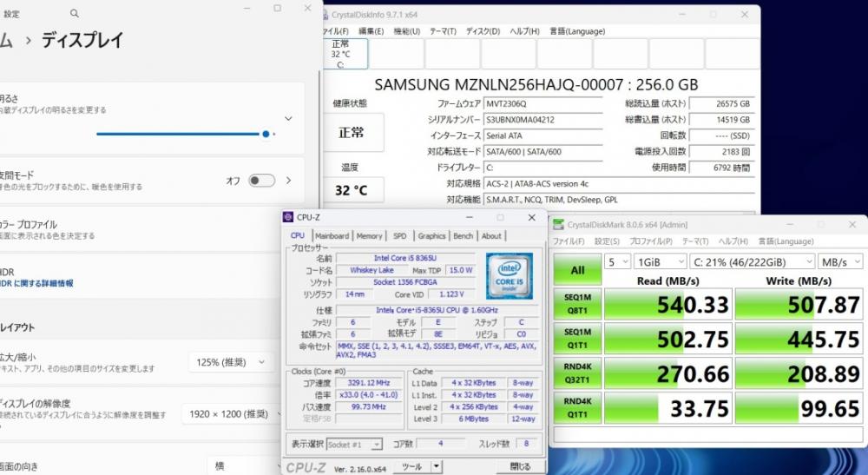Viewport: 868px width, 475px height.
Task: Click the core speed value 3291.12 MHz
Action: [x=369, y=383]
